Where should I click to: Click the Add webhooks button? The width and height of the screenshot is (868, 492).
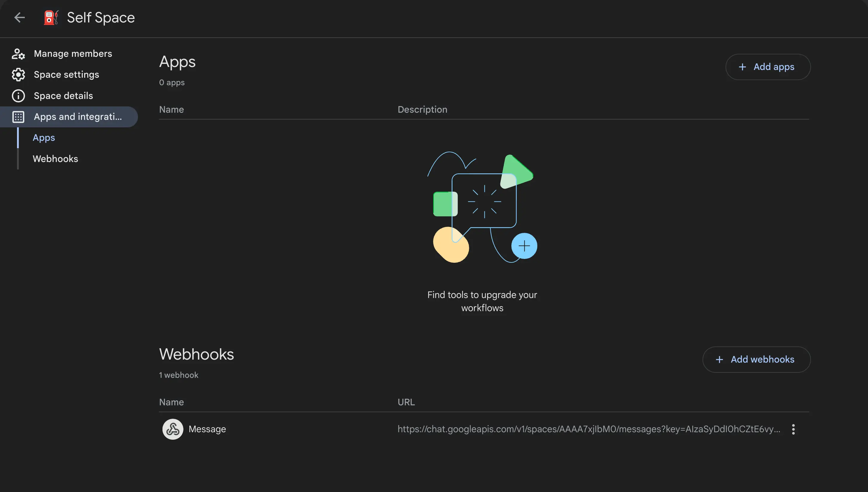pos(757,360)
